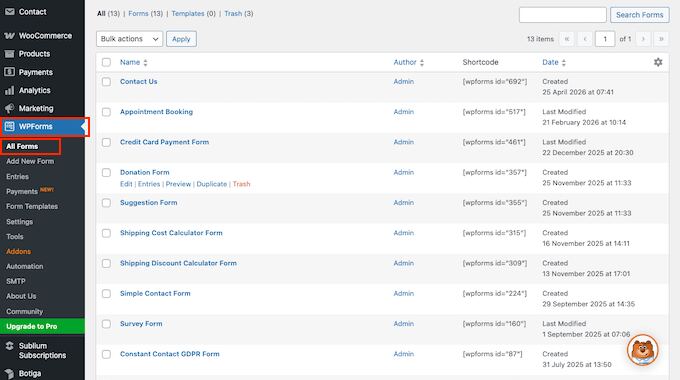Open the Survey Form link

coord(141,324)
